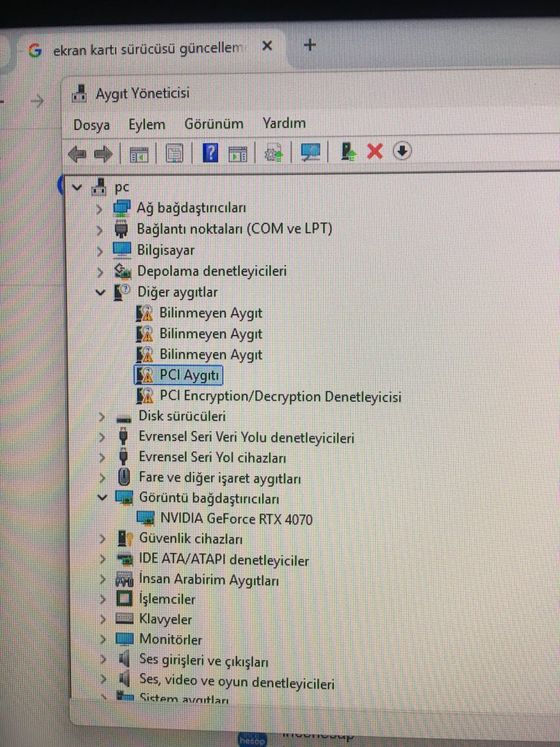Click the pc computer name label
Screen dimensions: 560x747
pyautogui.click(x=122, y=187)
